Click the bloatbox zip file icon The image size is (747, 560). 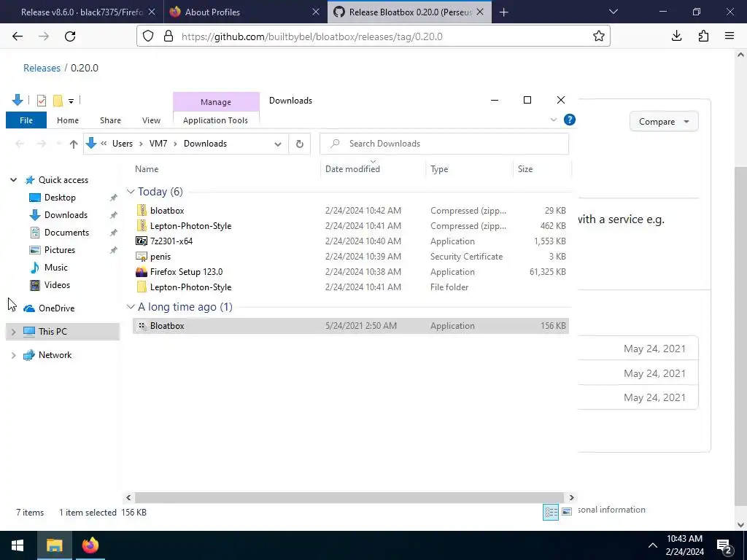[142, 211]
